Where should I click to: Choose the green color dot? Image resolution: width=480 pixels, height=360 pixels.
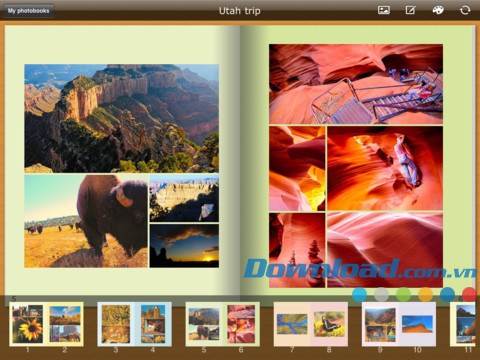coord(403,294)
